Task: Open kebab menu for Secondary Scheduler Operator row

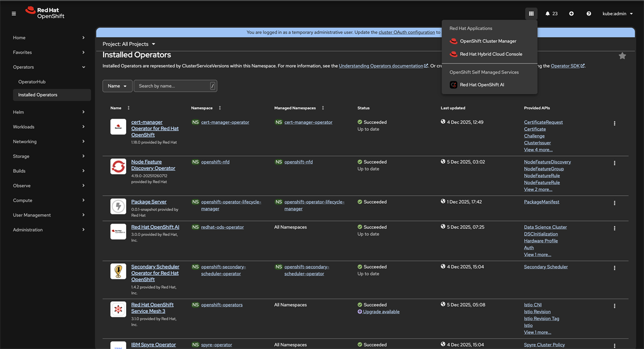Action: 614,268
